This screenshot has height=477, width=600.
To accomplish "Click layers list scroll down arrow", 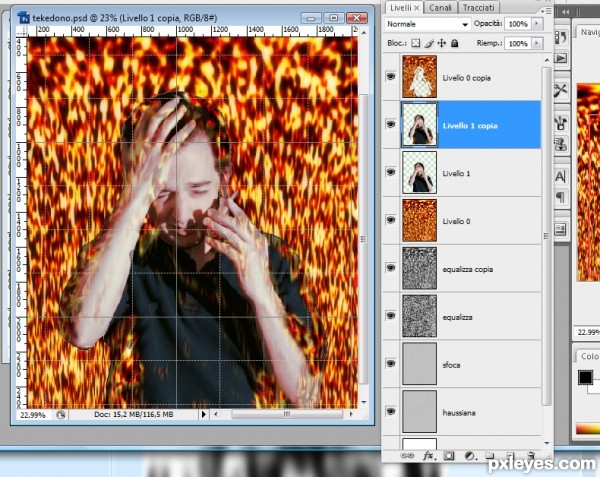I will (547, 443).
